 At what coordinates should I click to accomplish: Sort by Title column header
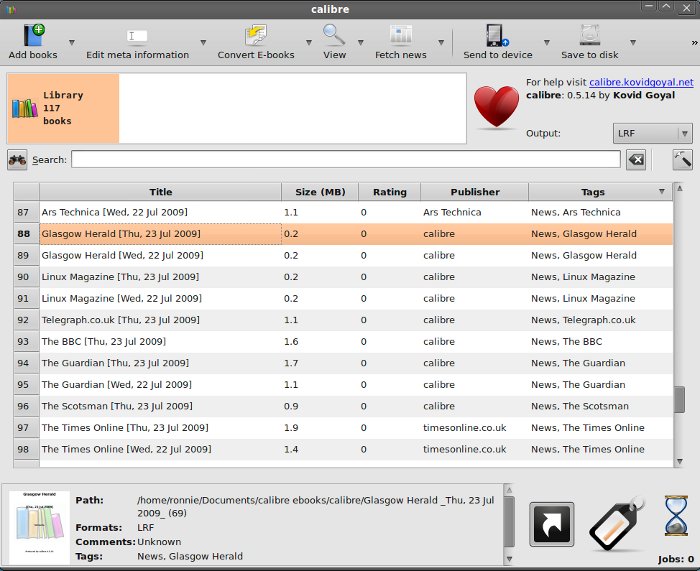[x=161, y=192]
